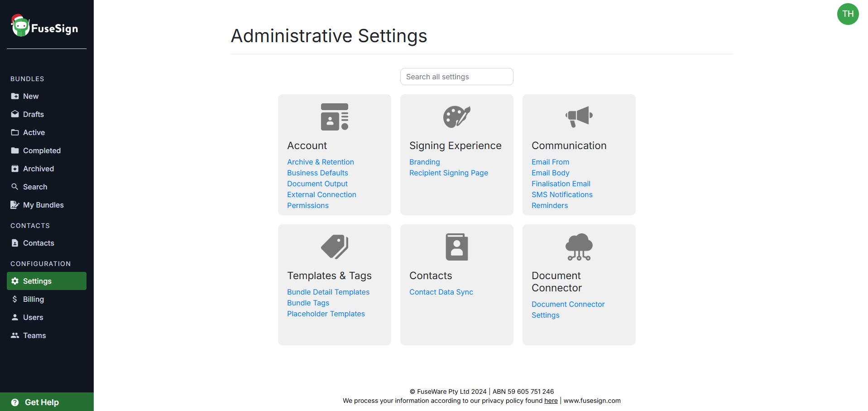This screenshot has height=411, width=868.
Task: Click the FuseSign logo
Action: [44, 26]
